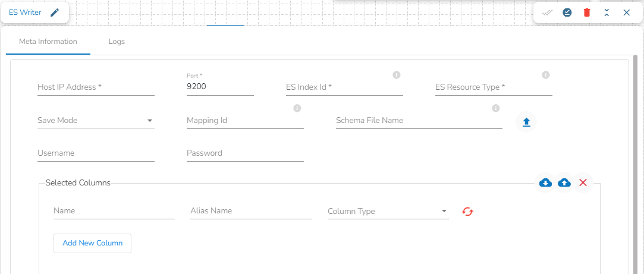Click the Alias Name input field

(250, 211)
